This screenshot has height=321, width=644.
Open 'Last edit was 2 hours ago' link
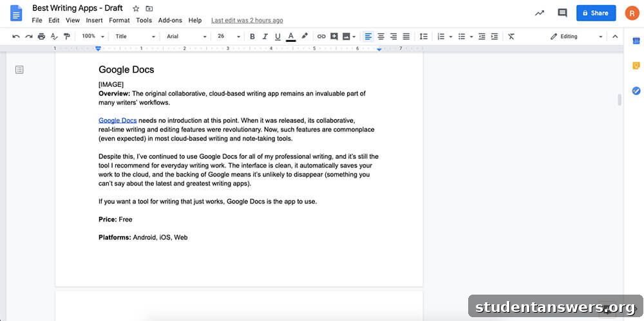point(247,20)
